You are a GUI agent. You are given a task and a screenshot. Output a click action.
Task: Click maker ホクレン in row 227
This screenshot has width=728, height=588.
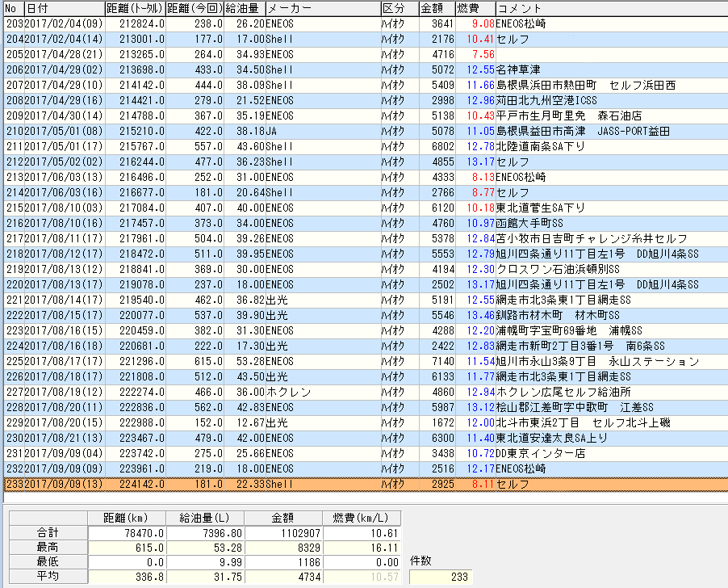(x=288, y=392)
